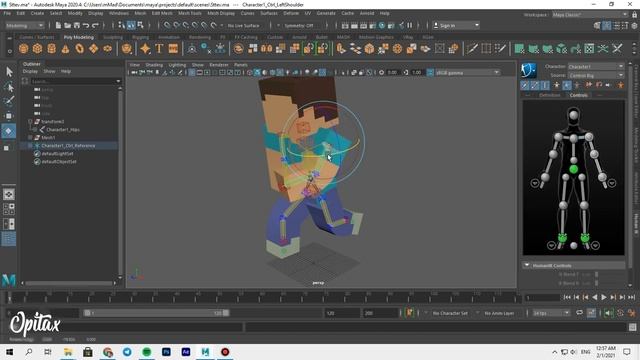
Task: Click Go to End of playback range
Action: (x=631, y=298)
